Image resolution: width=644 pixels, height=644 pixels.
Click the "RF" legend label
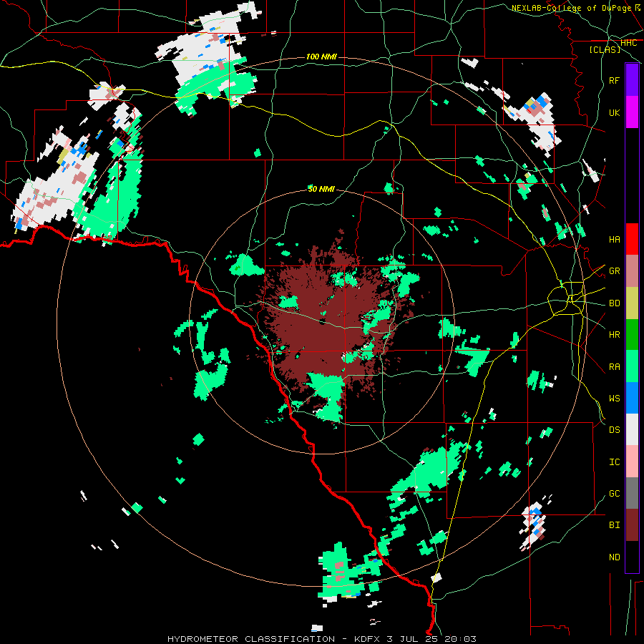614,80
